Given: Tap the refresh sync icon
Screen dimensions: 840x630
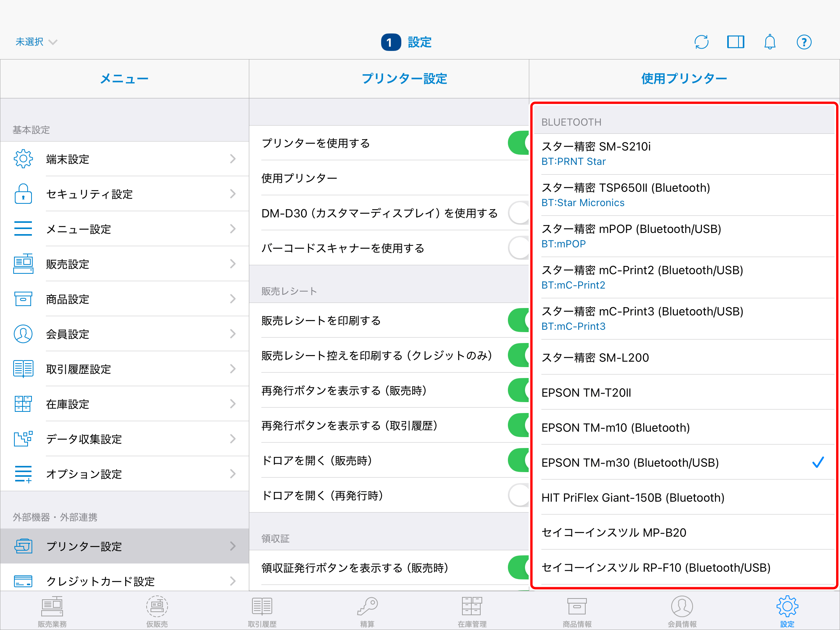Looking at the screenshot, I should [702, 42].
